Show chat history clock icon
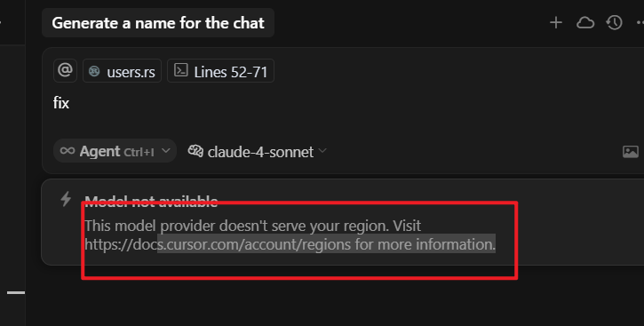This screenshot has width=644, height=326. (615, 22)
